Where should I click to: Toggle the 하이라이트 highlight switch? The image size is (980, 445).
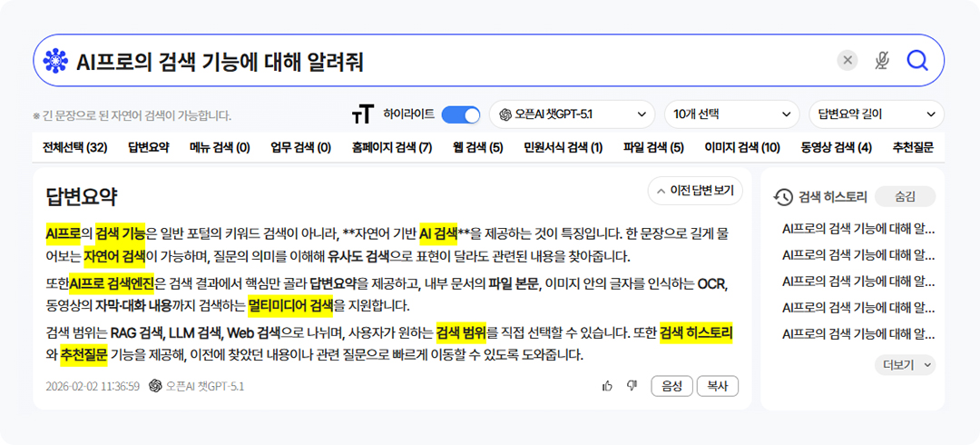coord(461,114)
